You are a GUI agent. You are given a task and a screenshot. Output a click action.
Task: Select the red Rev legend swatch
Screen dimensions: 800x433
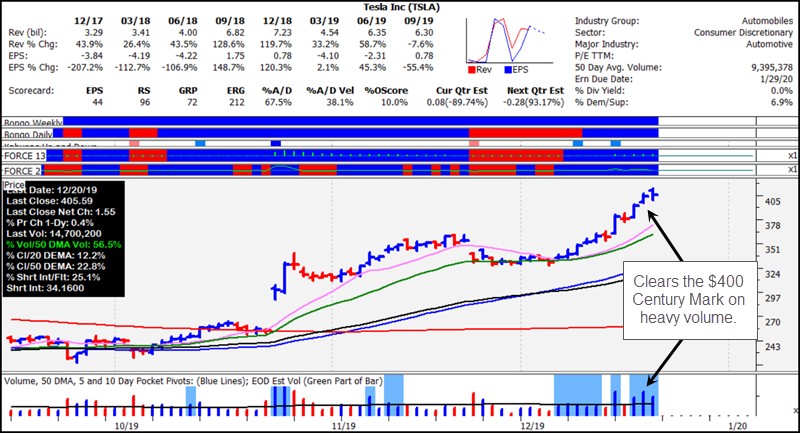pyautogui.click(x=471, y=70)
